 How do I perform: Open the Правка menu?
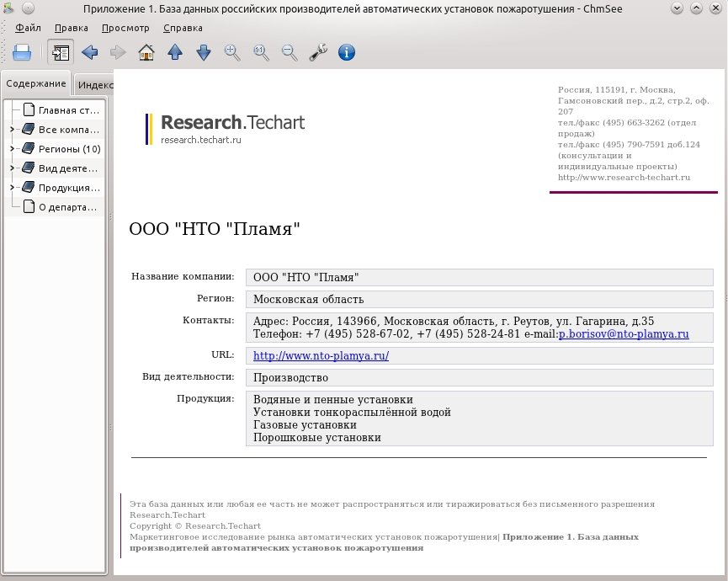[71, 28]
